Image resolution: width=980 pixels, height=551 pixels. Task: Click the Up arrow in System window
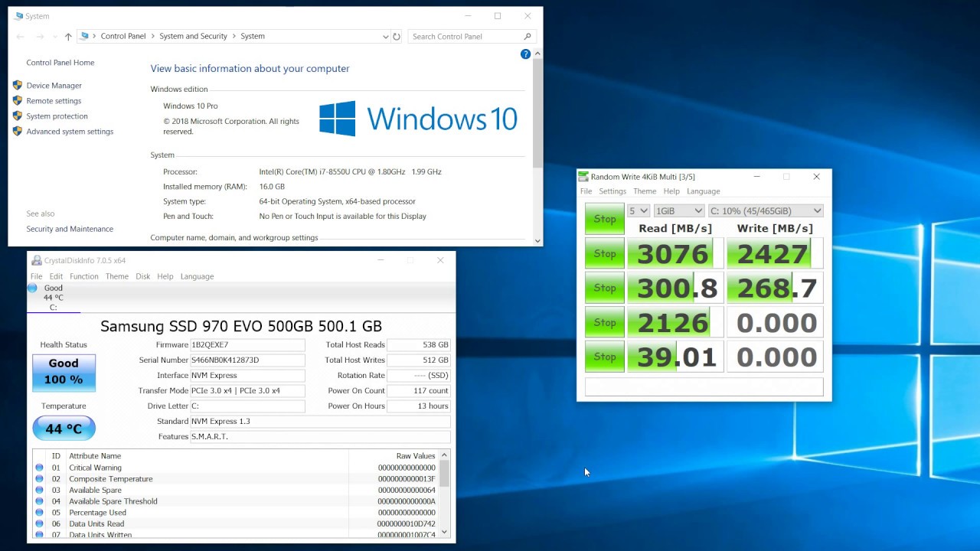[68, 36]
